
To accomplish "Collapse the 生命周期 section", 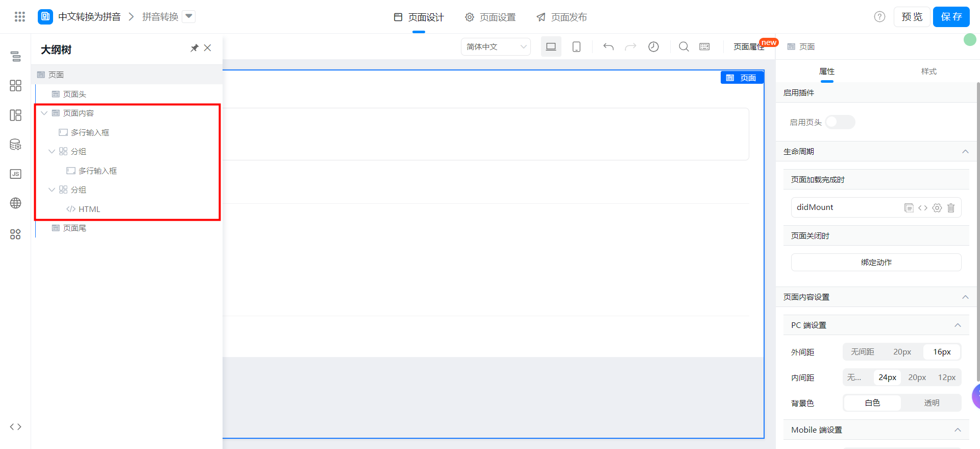I will click(x=965, y=152).
